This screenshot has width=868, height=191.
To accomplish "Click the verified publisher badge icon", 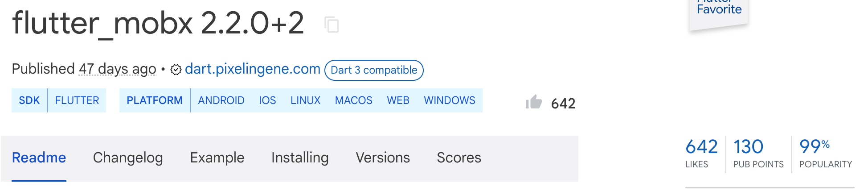I will (x=176, y=70).
